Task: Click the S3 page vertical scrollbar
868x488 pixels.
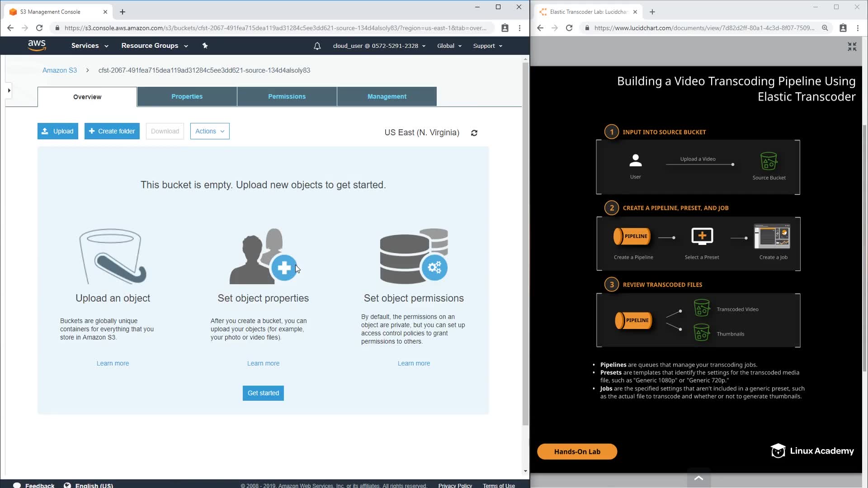Action: (x=525, y=244)
